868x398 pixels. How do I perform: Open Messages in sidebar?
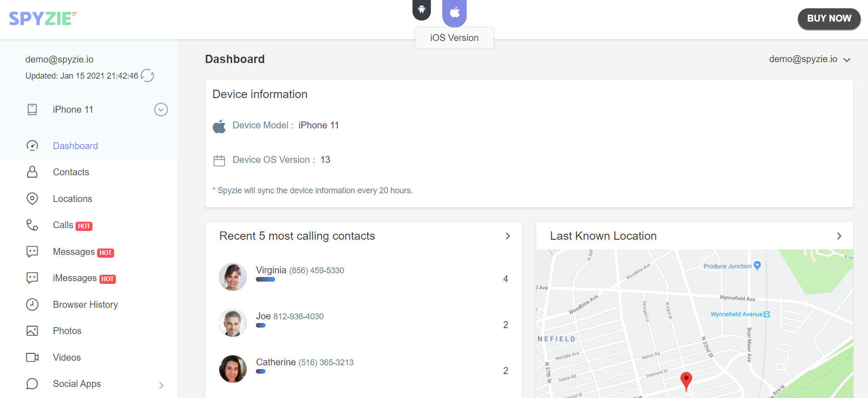(74, 252)
